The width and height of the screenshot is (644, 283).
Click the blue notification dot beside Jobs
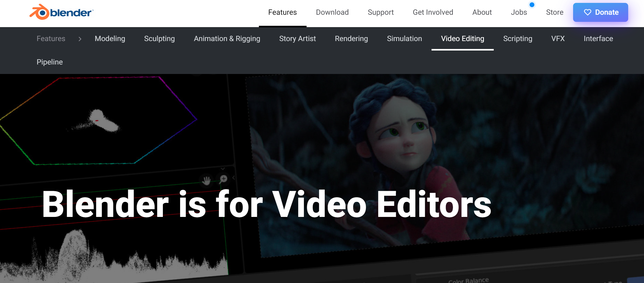[532, 5]
